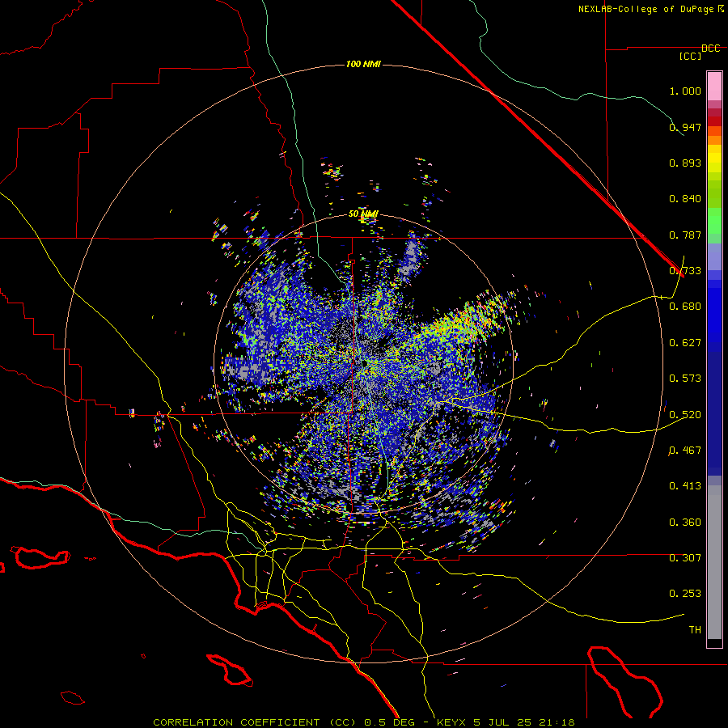Click the 0.467 scale value
The width and height of the screenshot is (728, 728).
click(685, 451)
